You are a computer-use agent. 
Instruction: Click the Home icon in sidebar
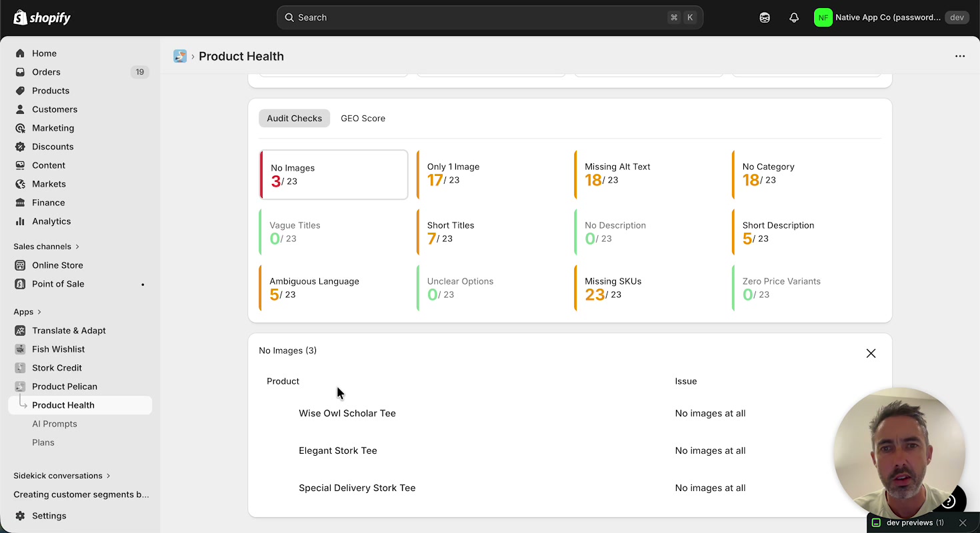coord(20,53)
